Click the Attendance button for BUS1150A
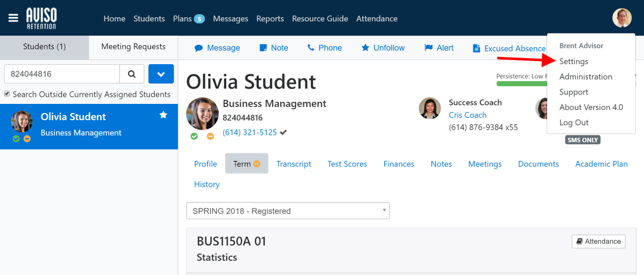 (599, 241)
